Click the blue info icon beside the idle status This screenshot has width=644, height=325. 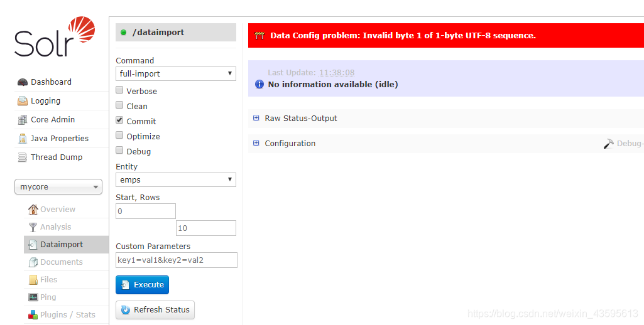pos(259,85)
